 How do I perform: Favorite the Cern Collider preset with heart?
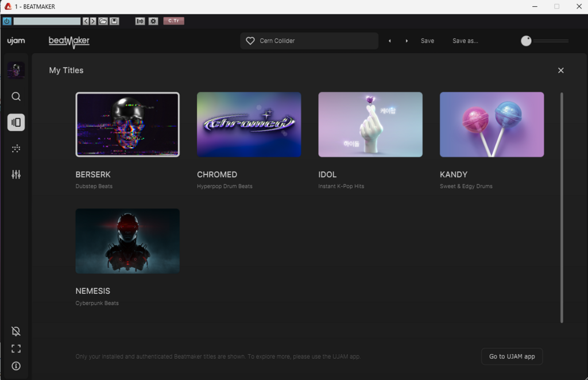click(250, 41)
